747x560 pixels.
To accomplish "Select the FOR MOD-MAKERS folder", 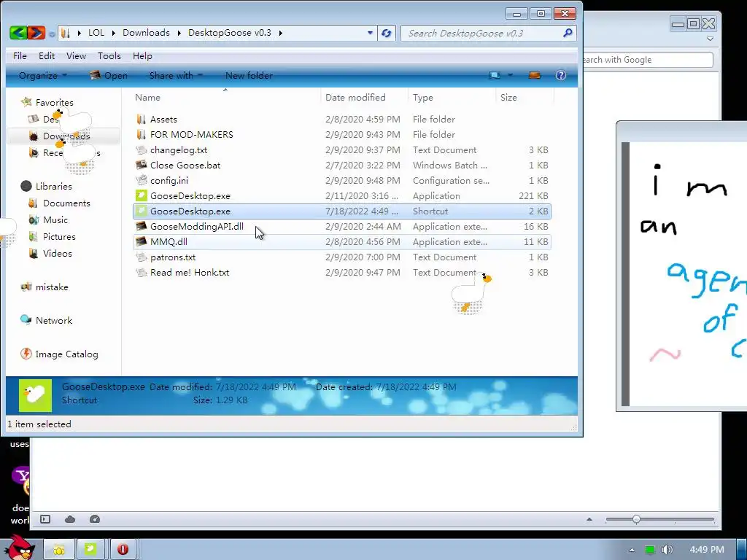I will click(342, 134).
